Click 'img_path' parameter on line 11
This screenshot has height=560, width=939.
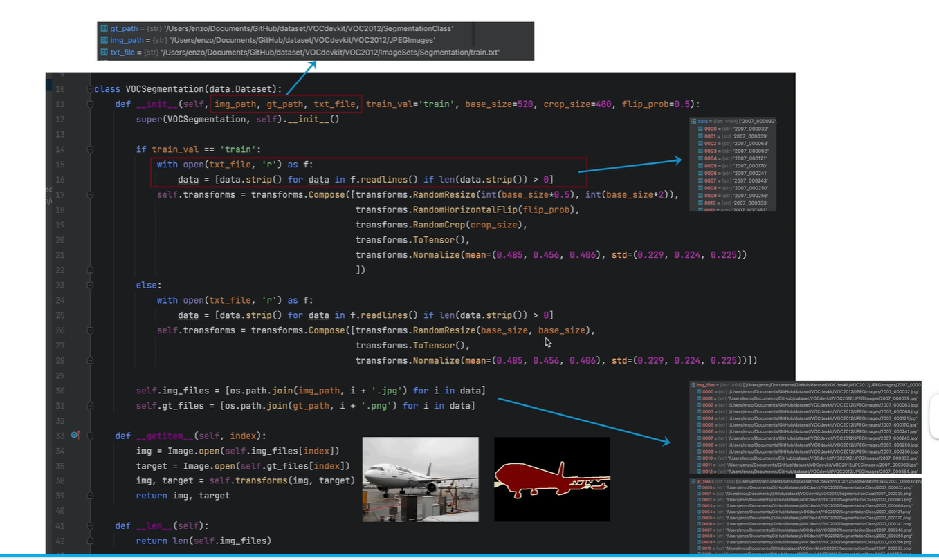click(x=235, y=104)
